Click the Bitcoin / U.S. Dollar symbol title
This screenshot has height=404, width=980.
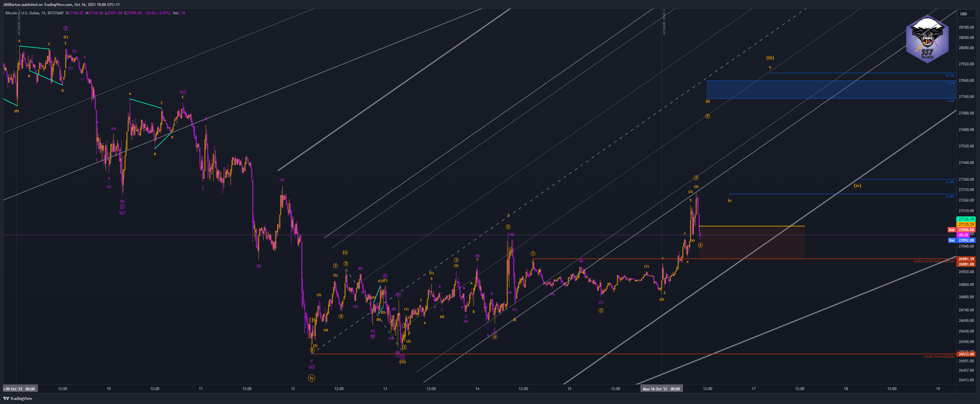tap(22, 13)
